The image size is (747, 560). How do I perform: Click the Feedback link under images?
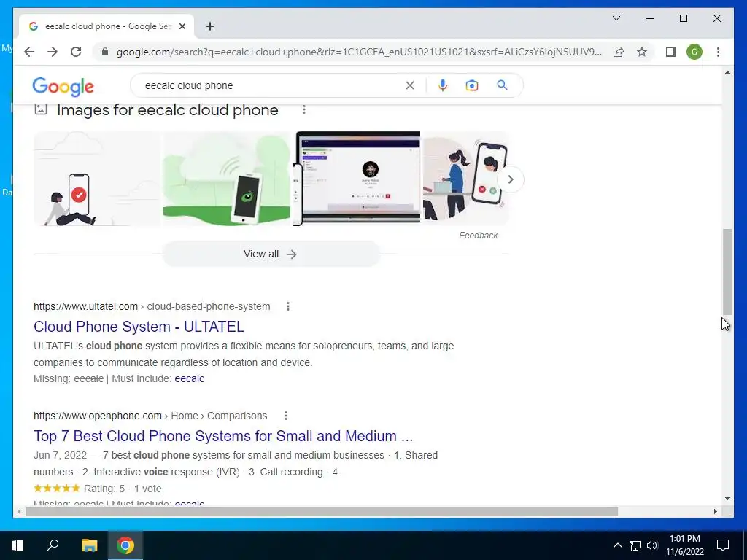pos(479,236)
